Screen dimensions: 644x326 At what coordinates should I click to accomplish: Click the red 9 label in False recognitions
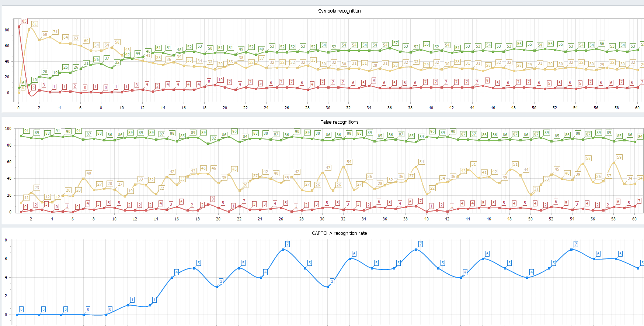point(213,199)
